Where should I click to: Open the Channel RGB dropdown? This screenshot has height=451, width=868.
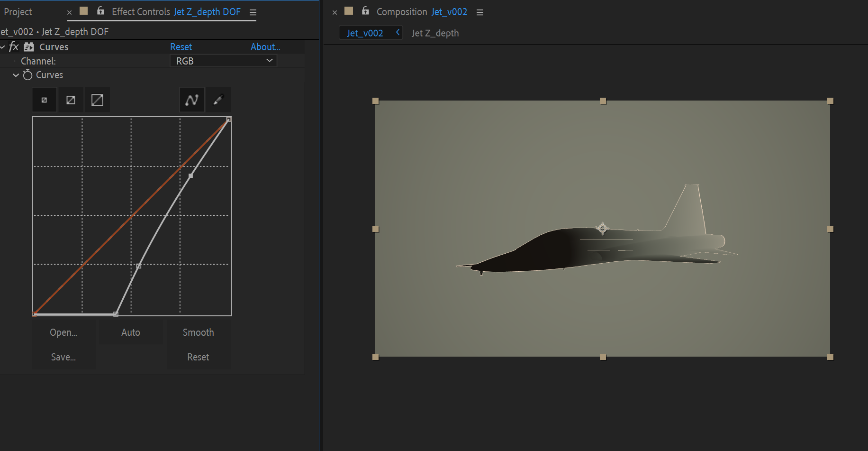[223, 61]
